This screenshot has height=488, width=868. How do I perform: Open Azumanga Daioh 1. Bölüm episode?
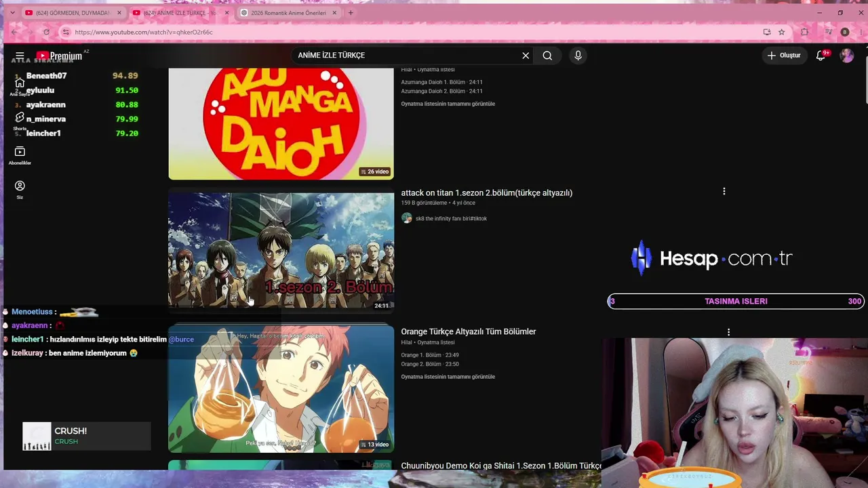point(441,82)
